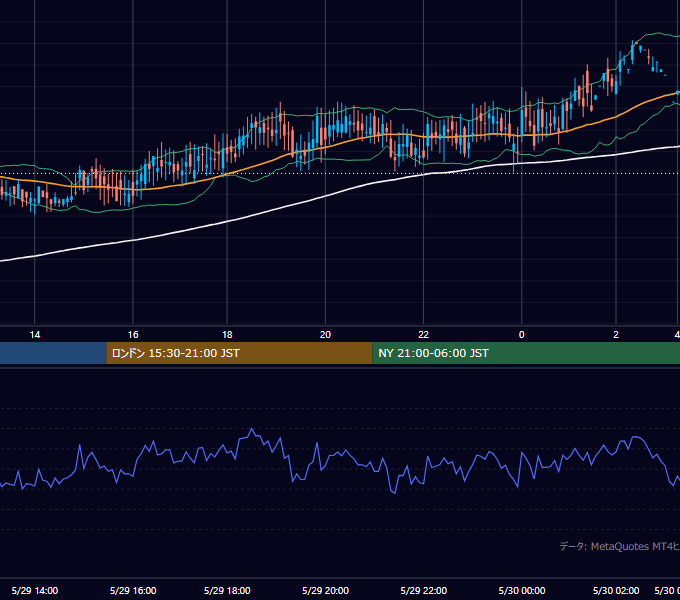Click the 5/29 18:00 time label

click(227, 590)
